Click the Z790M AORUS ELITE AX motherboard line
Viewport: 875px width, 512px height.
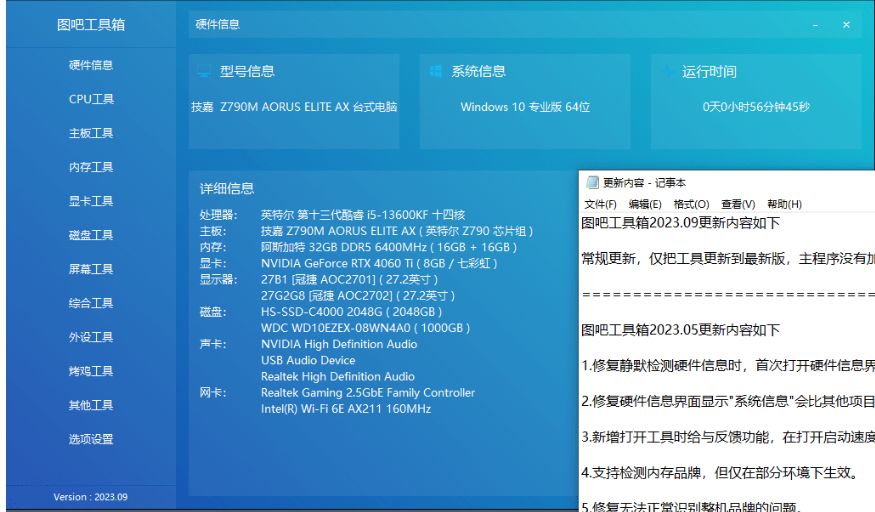[397, 231]
